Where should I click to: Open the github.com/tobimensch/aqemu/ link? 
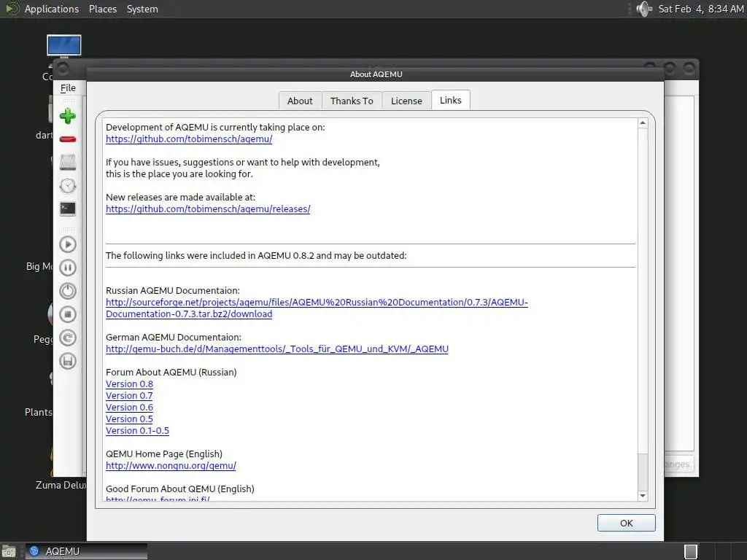coord(189,139)
